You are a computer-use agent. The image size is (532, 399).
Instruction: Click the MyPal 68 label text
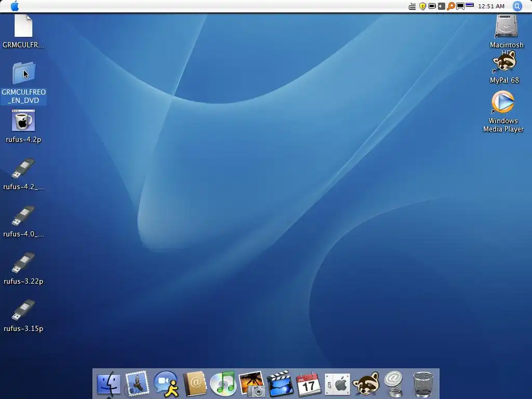pos(504,80)
